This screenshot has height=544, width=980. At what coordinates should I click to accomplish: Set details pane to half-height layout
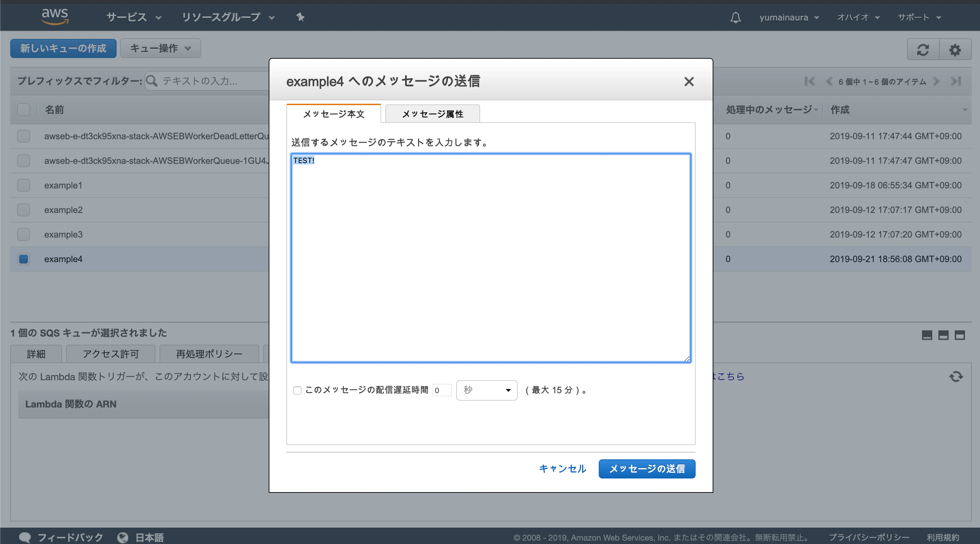point(944,335)
